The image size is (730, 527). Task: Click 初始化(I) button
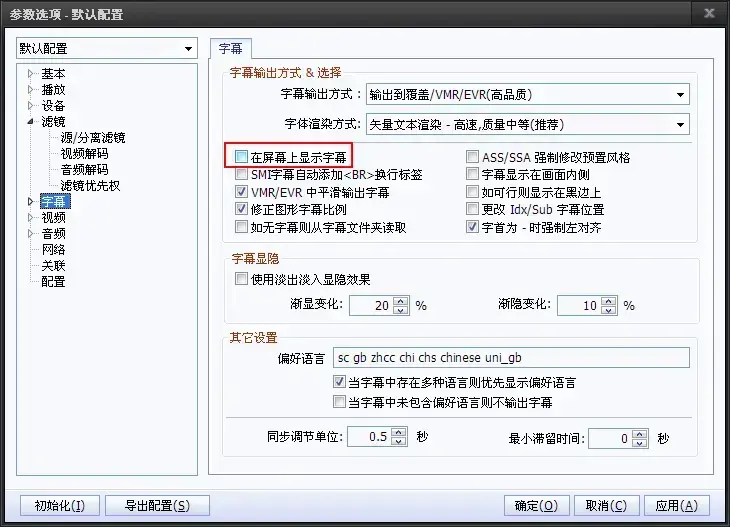60,506
